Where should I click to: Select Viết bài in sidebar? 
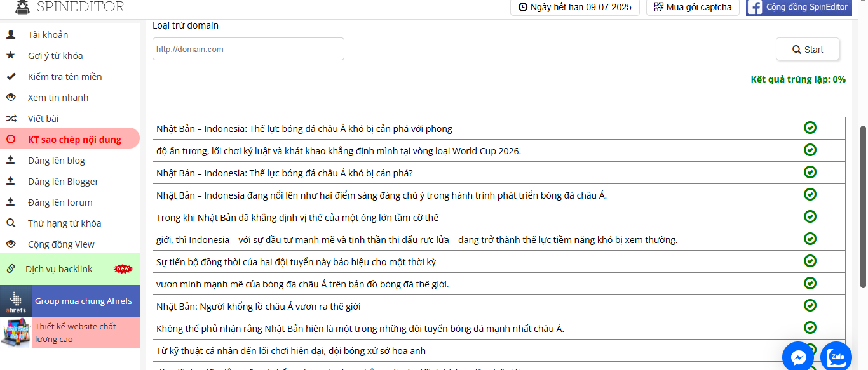tap(43, 119)
